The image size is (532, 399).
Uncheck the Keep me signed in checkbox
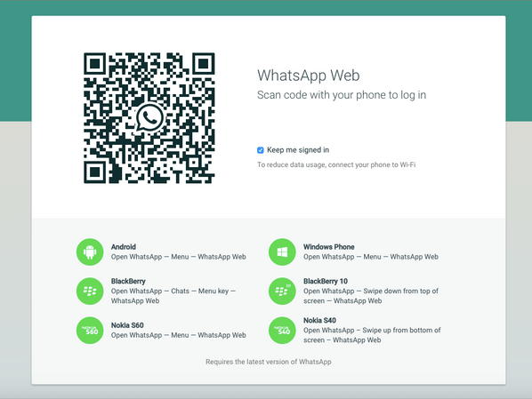tap(261, 150)
